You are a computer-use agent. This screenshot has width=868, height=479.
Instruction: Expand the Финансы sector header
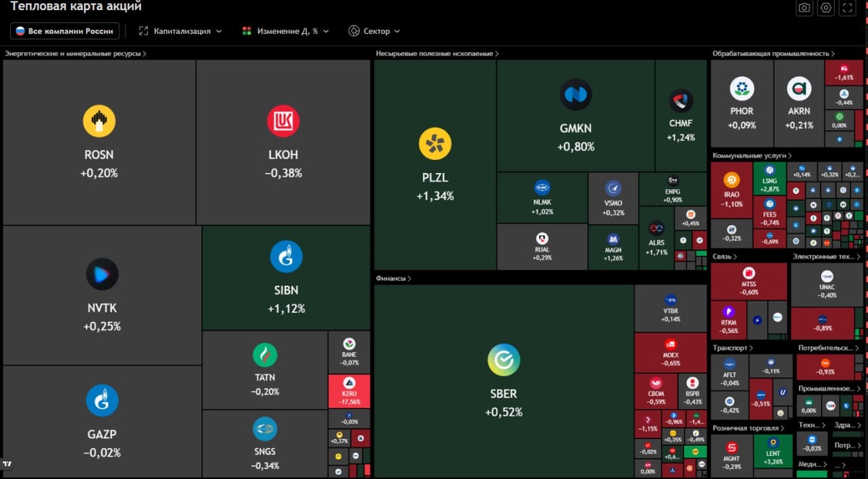point(394,278)
